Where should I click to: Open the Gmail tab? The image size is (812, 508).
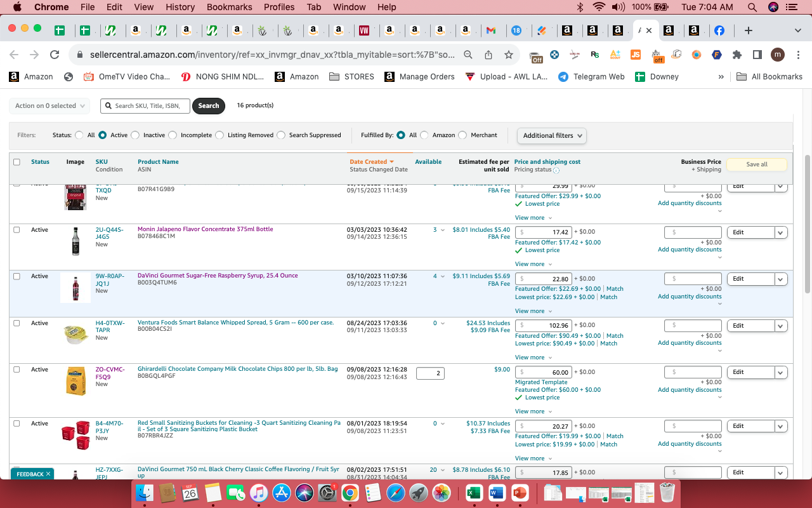[490, 30]
